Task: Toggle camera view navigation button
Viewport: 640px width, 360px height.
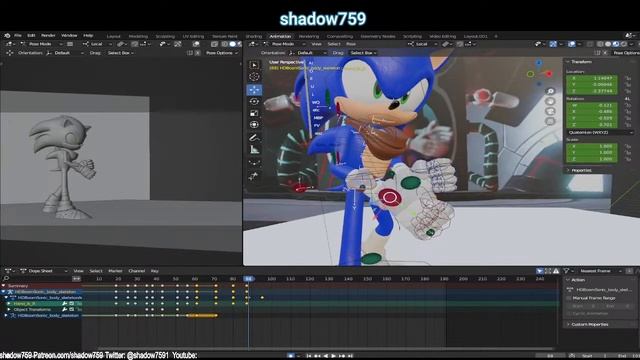Action: pyautogui.click(x=550, y=111)
